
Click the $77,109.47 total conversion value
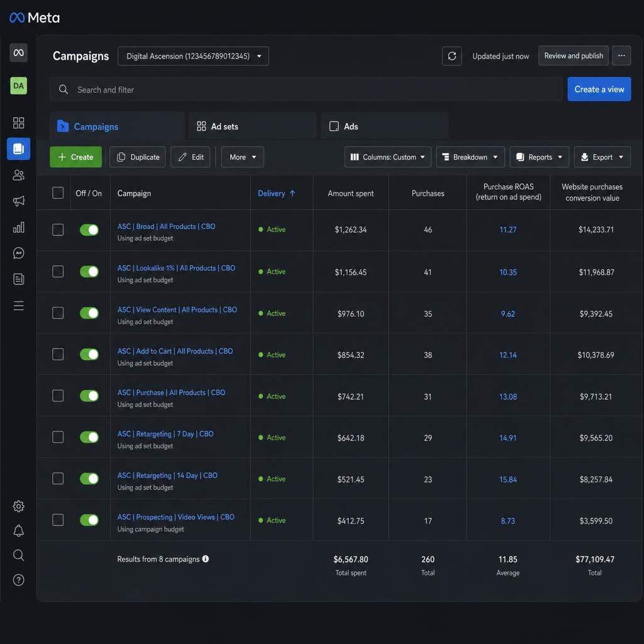(595, 559)
